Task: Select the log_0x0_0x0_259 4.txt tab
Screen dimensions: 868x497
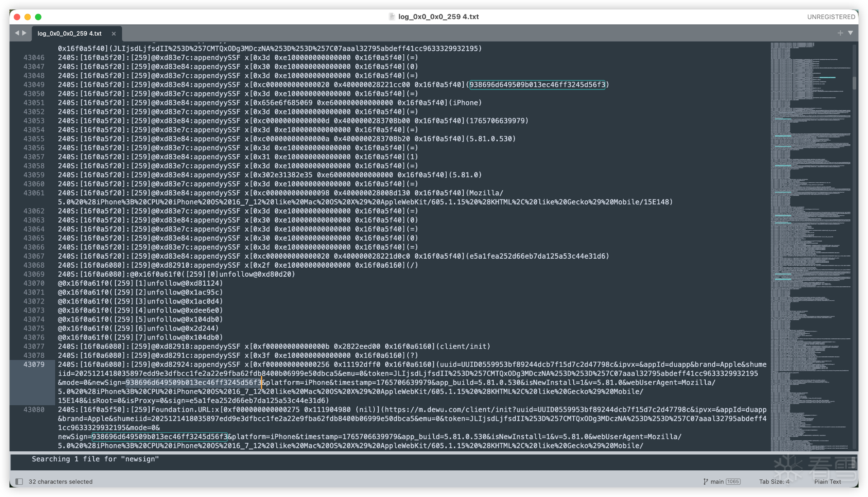Action: pos(70,33)
